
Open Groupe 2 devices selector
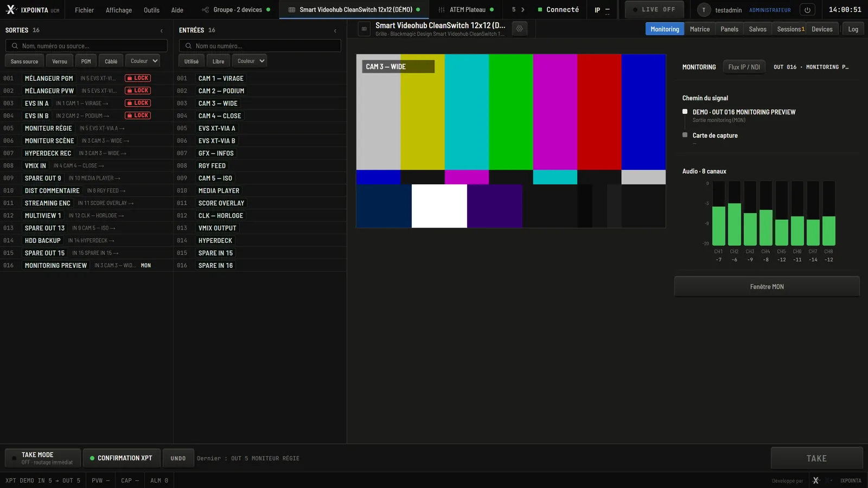[235, 10]
